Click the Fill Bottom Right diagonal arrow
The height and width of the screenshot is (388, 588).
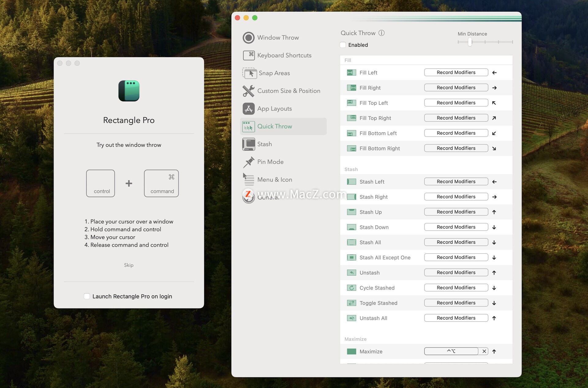coord(494,148)
